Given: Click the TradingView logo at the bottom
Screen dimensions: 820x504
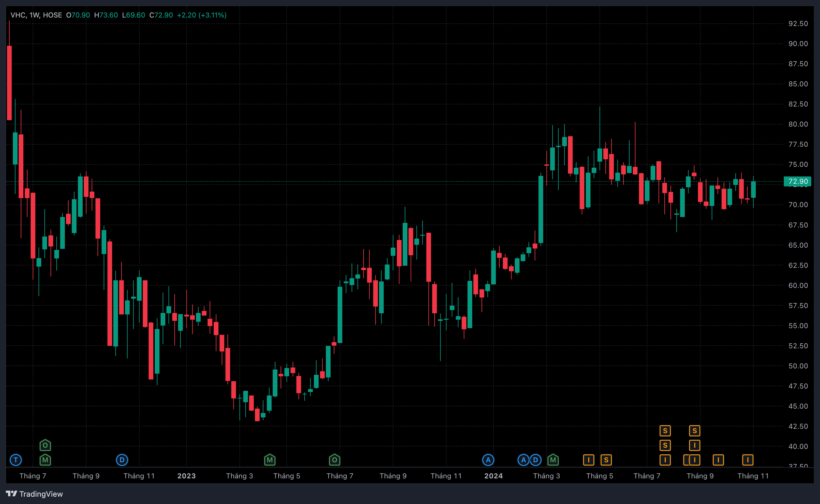Looking at the screenshot, I should point(34,494).
